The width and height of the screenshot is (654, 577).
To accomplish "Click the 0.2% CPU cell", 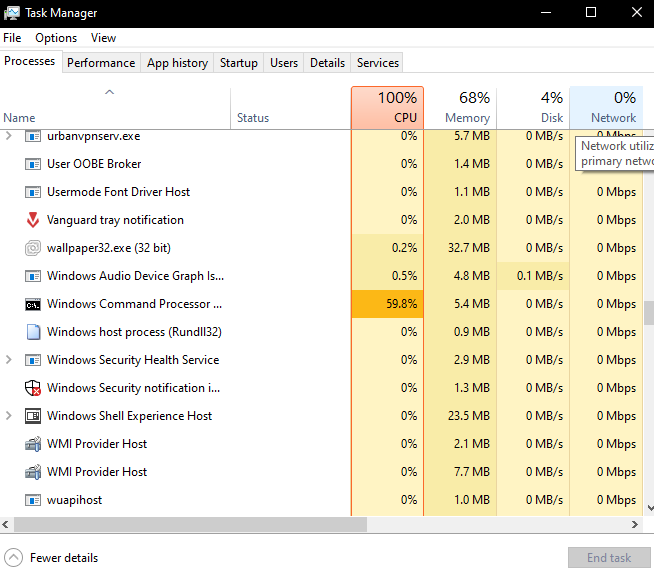I will click(x=387, y=248).
